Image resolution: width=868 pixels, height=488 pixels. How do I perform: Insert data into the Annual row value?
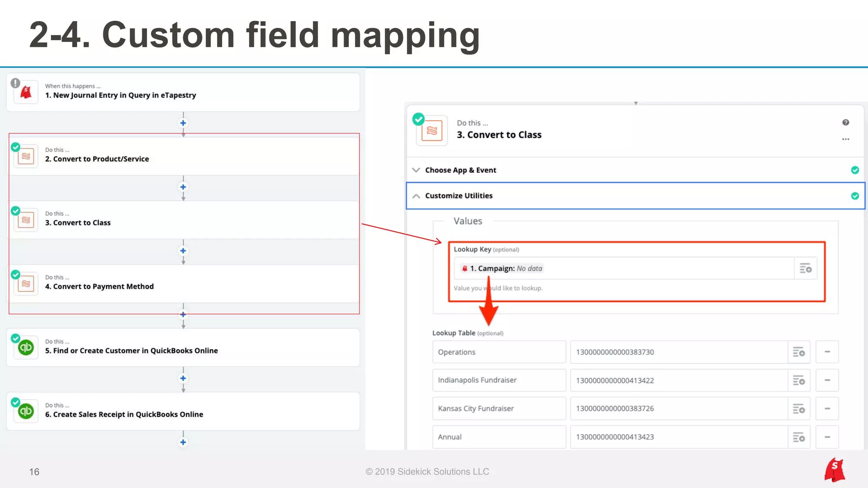[x=799, y=437]
